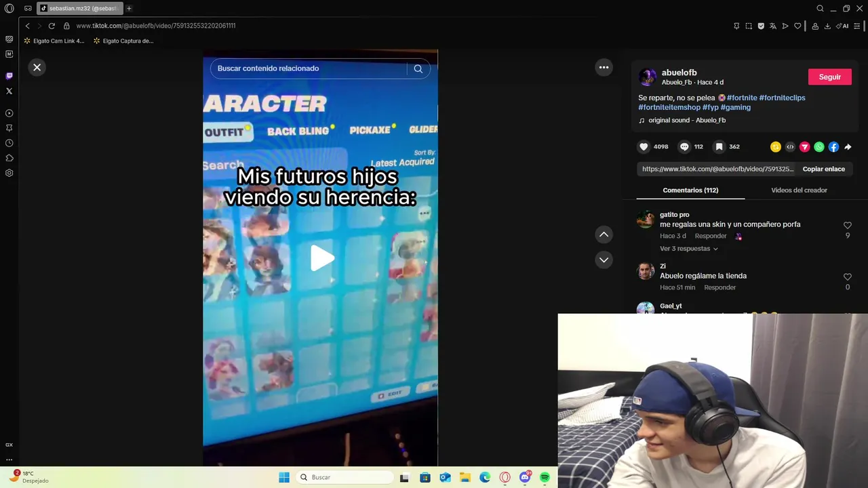
Task: Like the video with the heart icon
Action: click(x=644, y=146)
